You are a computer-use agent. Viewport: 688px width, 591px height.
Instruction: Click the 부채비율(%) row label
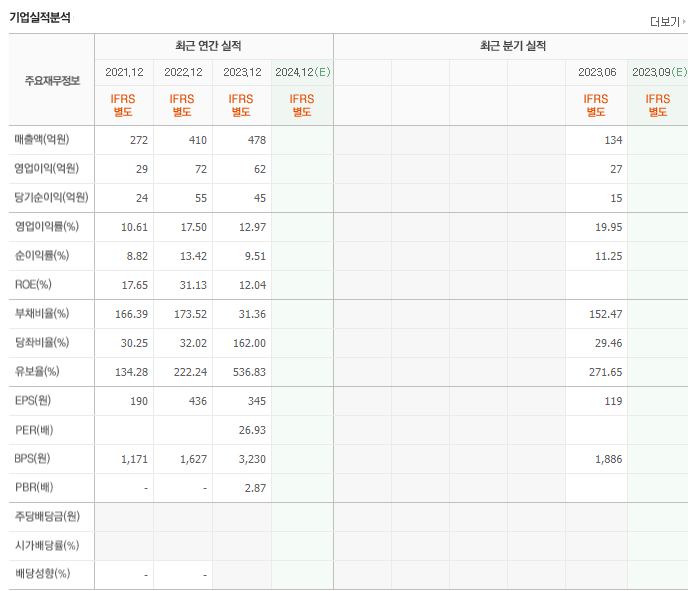(x=42, y=313)
